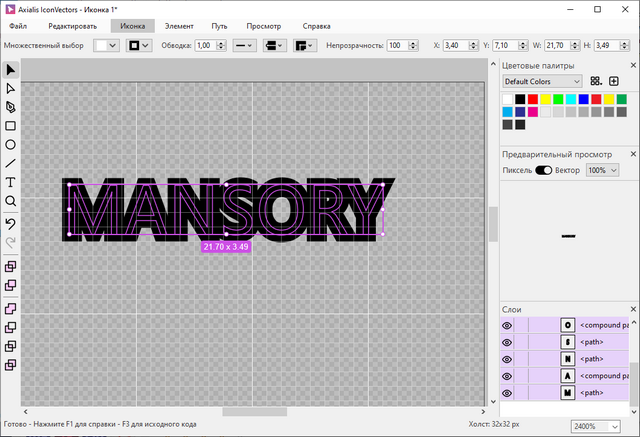Image resolution: width=640 pixels, height=437 pixels.
Task: Toggle the Пиксель/Вектор preview switch
Action: (x=543, y=170)
